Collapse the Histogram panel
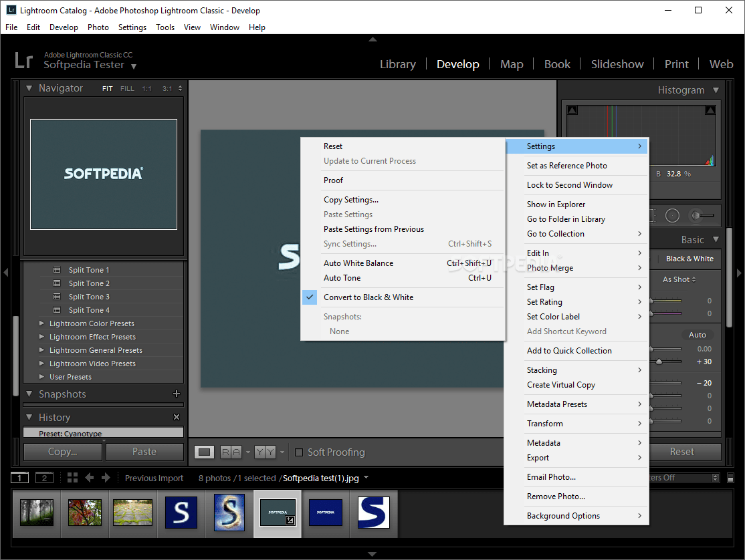The height and width of the screenshot is (560, 745). [716, 90]
